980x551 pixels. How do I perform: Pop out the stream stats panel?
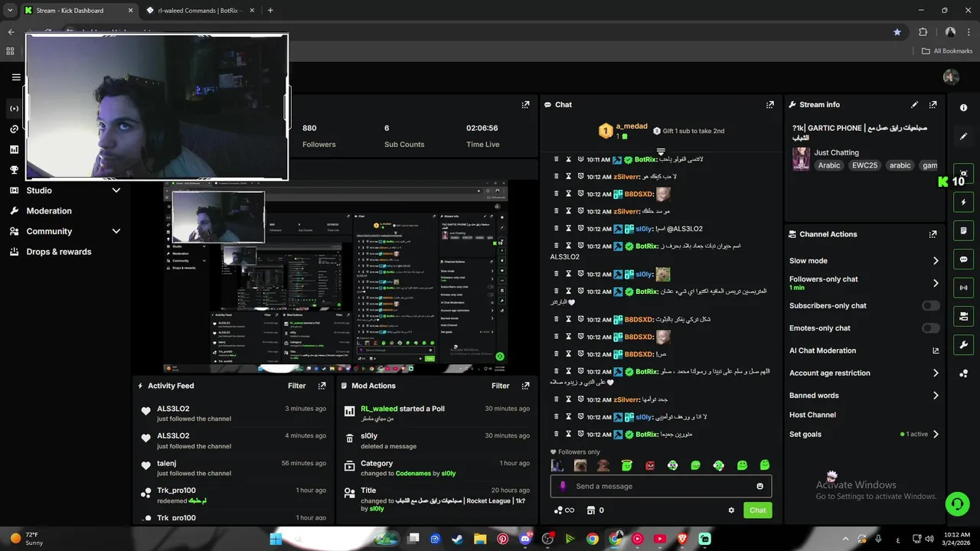coord(525,105)
